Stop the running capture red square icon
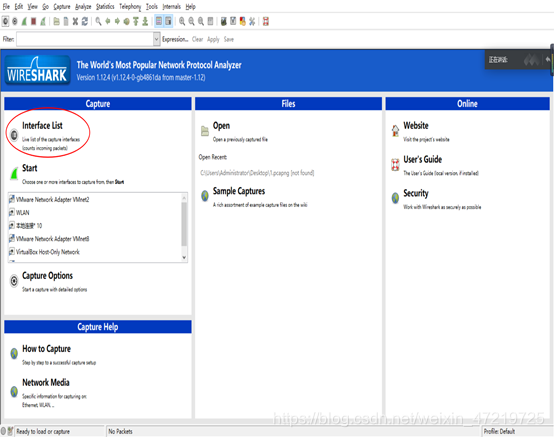The image size is (554, 437). pyautogui.click(x=34, y=22)
